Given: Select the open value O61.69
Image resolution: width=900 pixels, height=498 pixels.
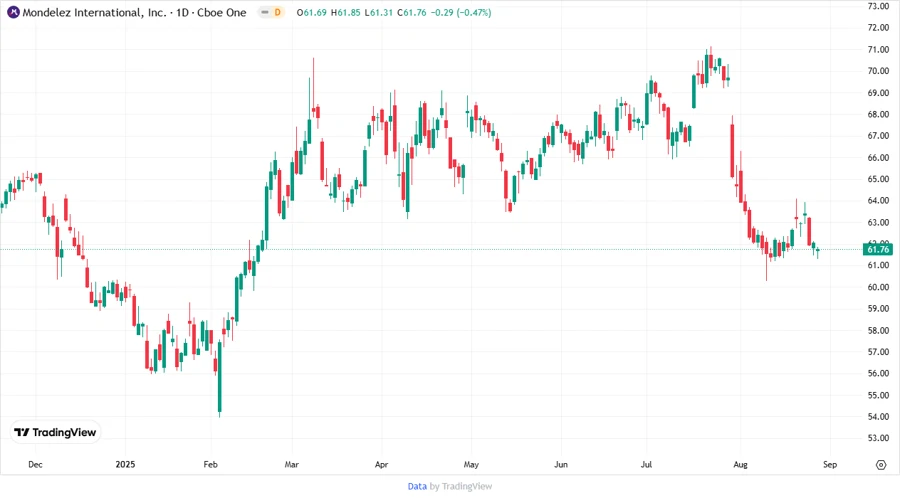Looking at the screenshot, I should pyautogui.click(x=312, y=12).
